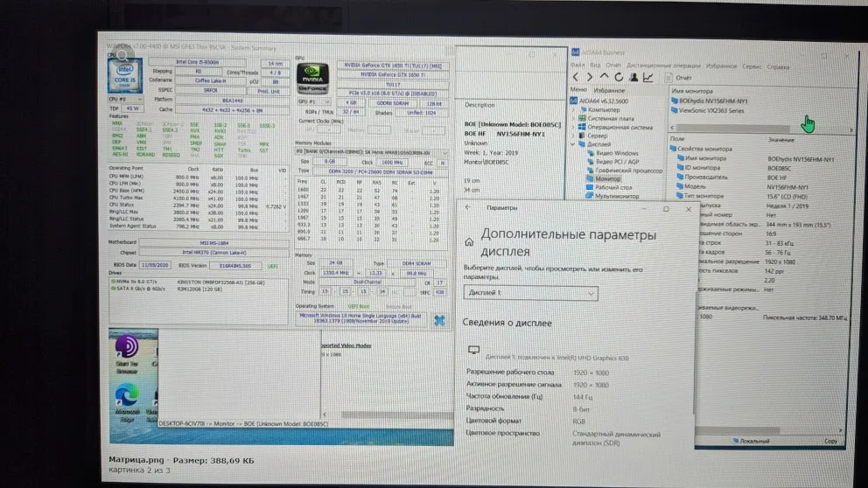Open the Сервис menu in AIDA64
The image size is (868, 488).
[x=752, y=66]
